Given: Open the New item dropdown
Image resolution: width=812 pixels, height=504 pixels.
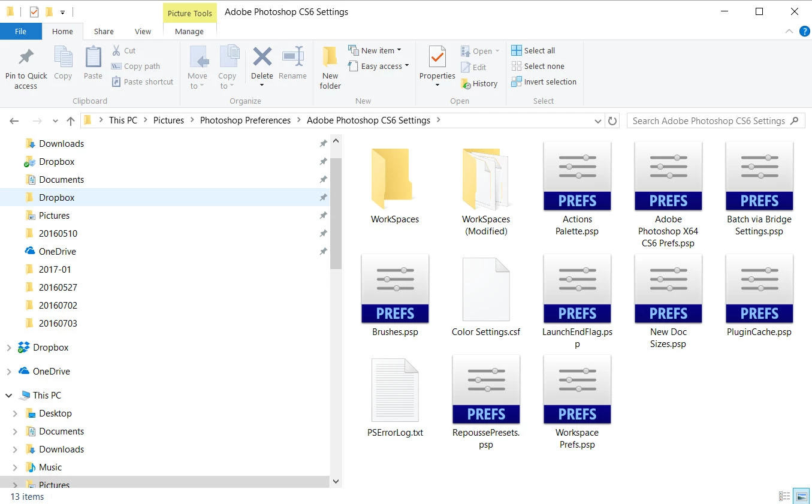Looking at the screenshot, I should tap(375, 50).
